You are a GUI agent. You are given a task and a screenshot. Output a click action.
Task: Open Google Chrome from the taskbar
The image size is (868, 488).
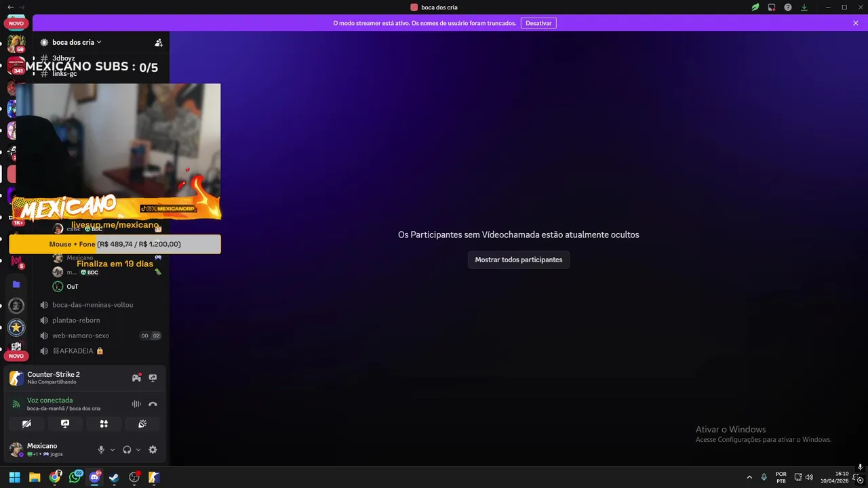click(x=55, y=477)
